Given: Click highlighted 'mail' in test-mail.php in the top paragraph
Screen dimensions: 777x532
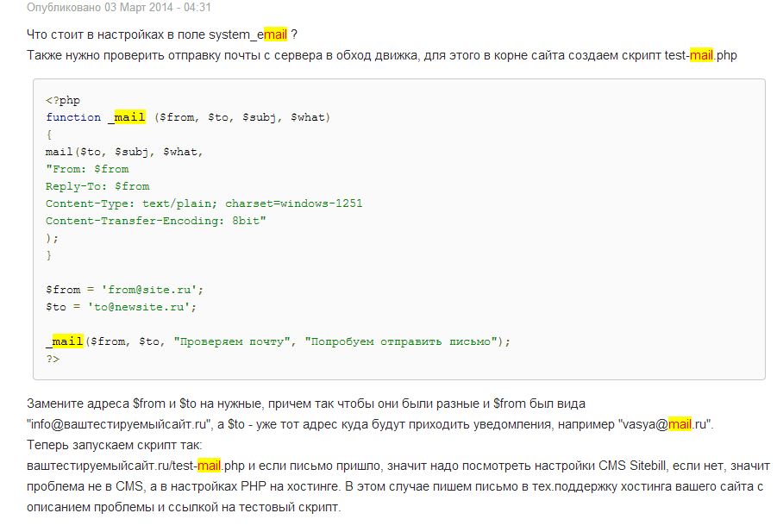Looking at the screenshot, I should tap(702, 55).
